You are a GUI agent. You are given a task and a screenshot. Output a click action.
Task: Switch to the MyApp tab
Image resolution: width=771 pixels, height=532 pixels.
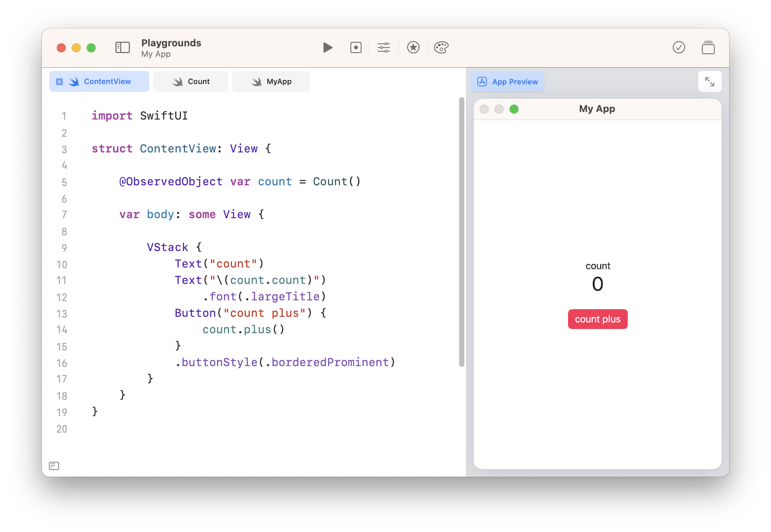pyautogui.click(x=271, y=81)
